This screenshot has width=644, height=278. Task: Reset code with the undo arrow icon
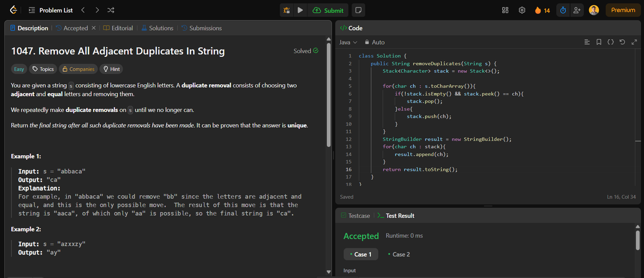(x=623, y=42)
